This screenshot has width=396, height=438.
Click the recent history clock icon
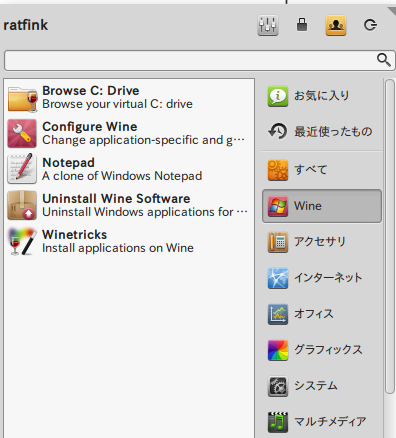278,131
